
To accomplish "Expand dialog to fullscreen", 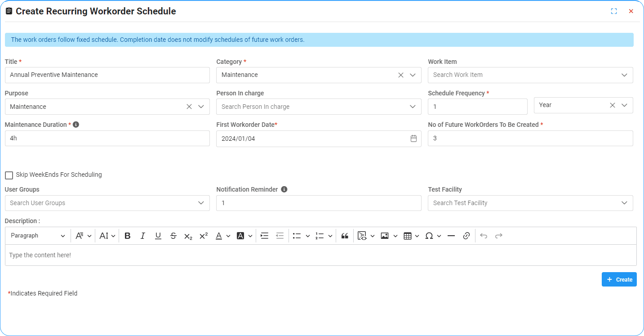I will pos(614,11).
